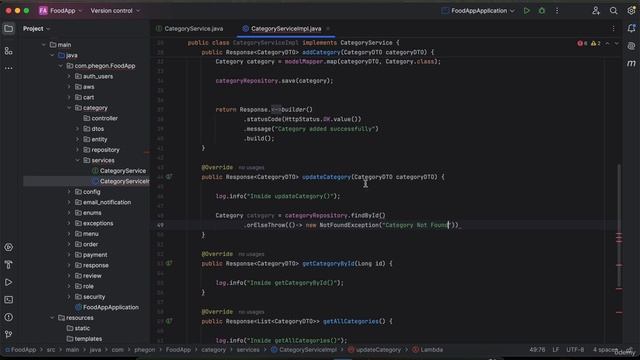Viewport: 640px width, 360px height.
Task: Click the NotFoundException text on line 49
Action: pos(349,225)
